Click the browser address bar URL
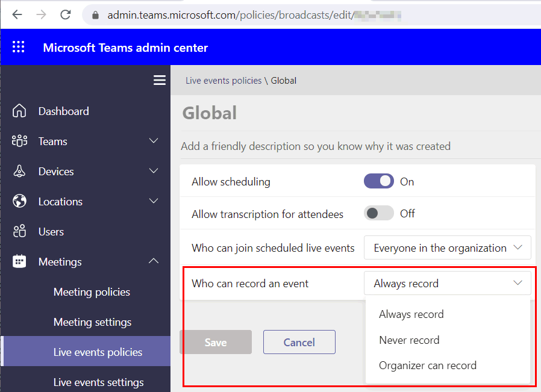541x392 pixels. [x=254, y=15]
